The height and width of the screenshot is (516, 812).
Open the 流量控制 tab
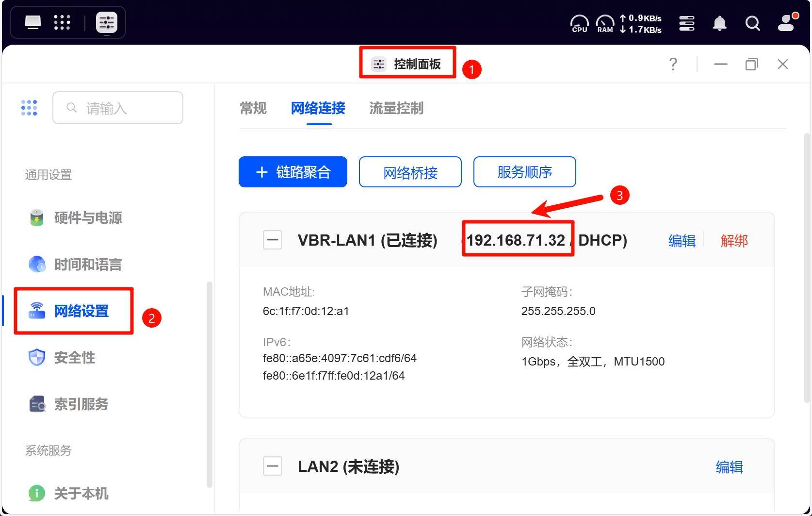(x=396, y=108)
